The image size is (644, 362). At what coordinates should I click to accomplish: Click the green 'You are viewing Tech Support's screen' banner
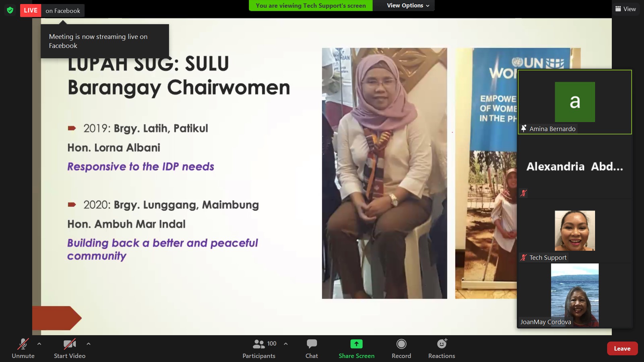click(311, 5)
